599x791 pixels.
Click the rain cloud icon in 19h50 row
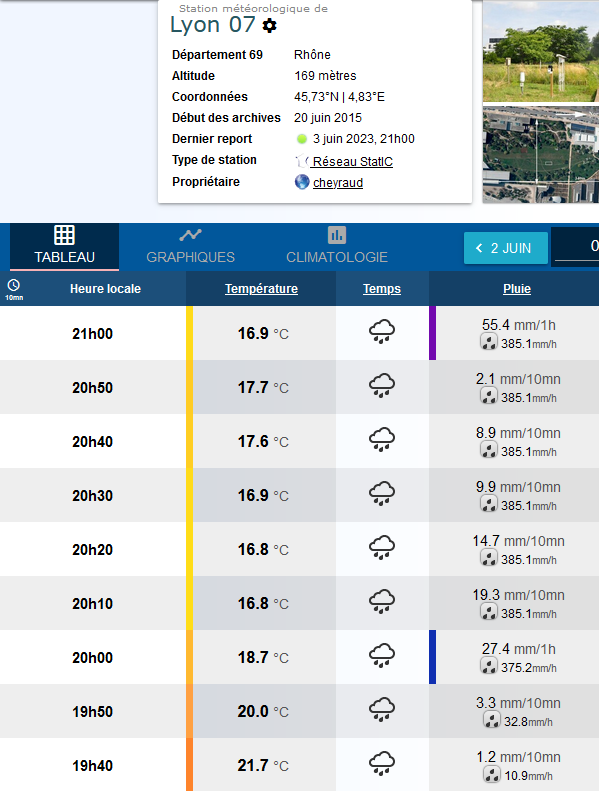coord(382,709)
